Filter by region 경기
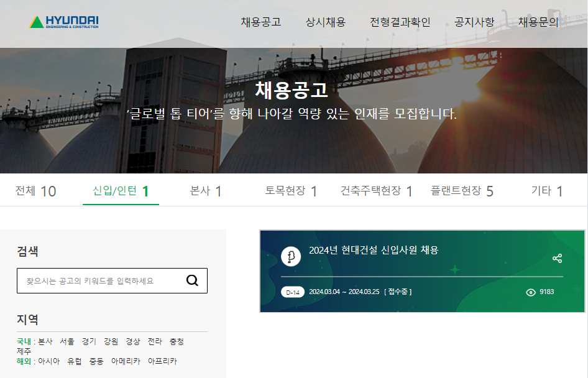The image size is (588, 378). [89, 341]
